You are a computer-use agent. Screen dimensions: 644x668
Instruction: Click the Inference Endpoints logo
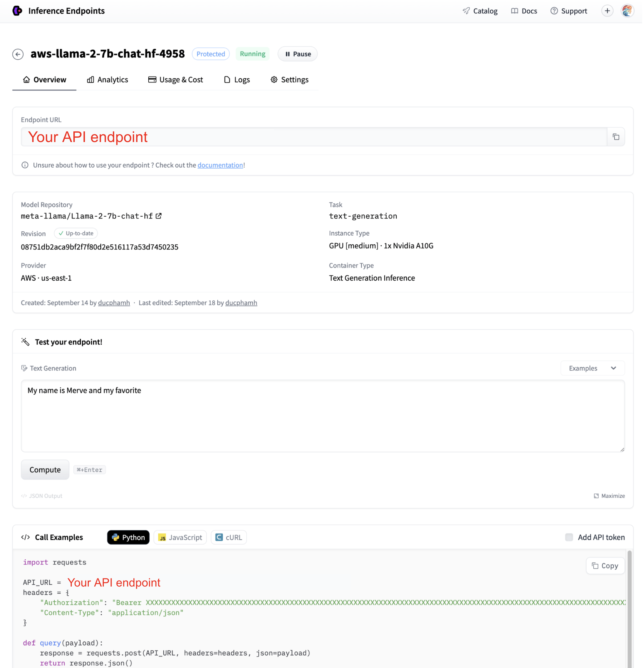pyautogui.click(x=18, y=11)
